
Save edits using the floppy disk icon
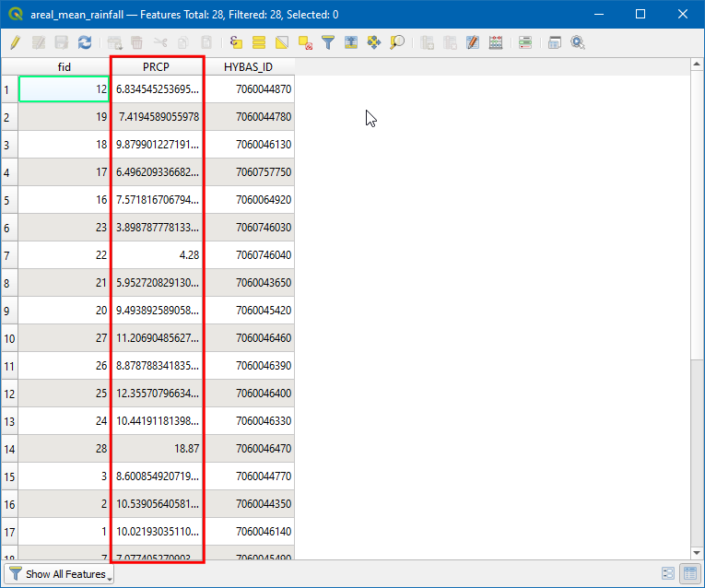click(x=61, y=42)
